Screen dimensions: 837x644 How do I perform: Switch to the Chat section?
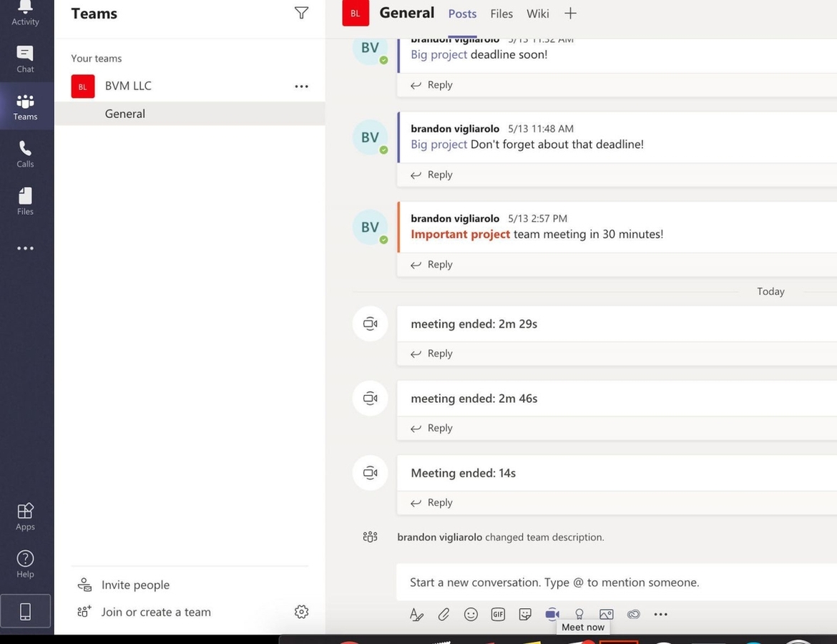coord(24,57)
